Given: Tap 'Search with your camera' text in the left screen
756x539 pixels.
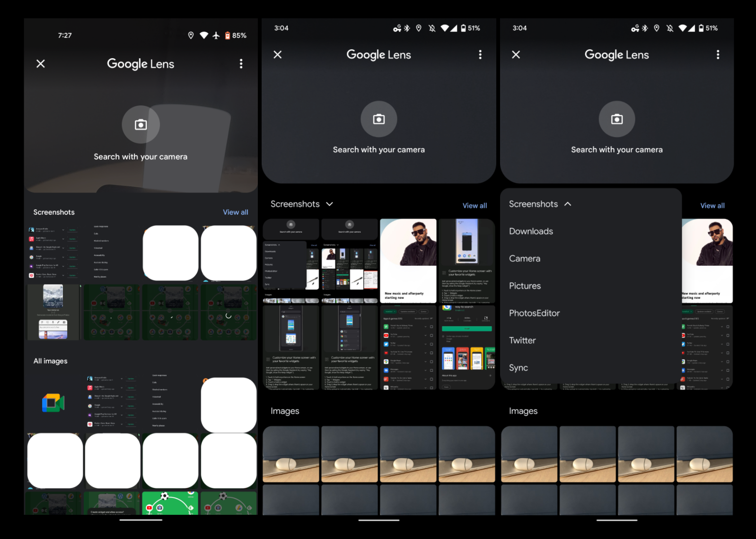Looking at the screenshot, I should [141, 156].
